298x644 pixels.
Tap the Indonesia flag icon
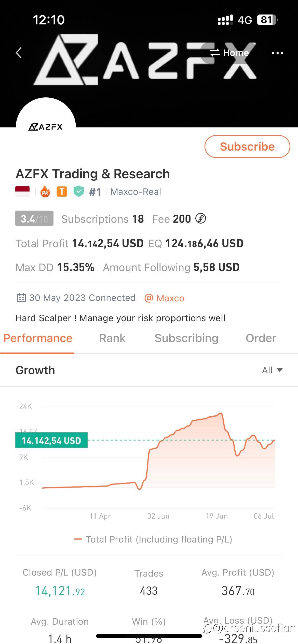coord(22,192)
